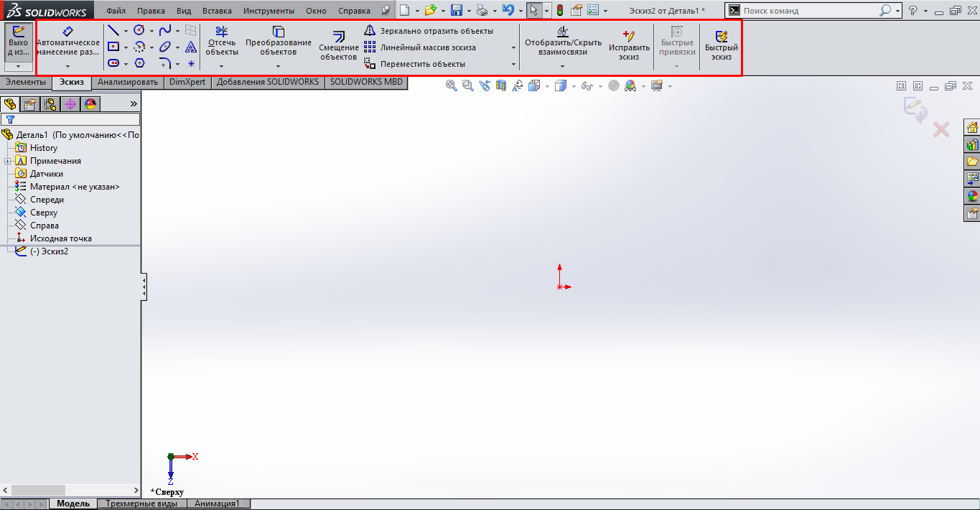Select the Sketch Fillet tool
Screen dimensions: 980x510
click(x=165, y=63)
